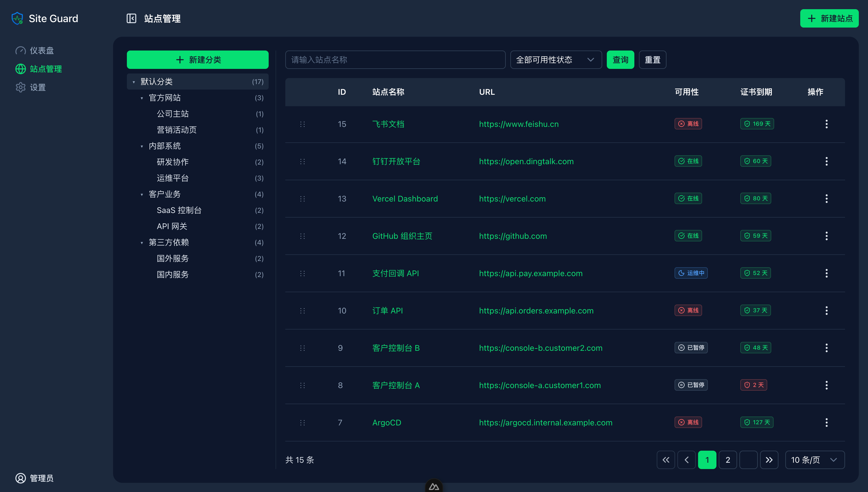Open the https://vercel.com link

tap(512, 199)
